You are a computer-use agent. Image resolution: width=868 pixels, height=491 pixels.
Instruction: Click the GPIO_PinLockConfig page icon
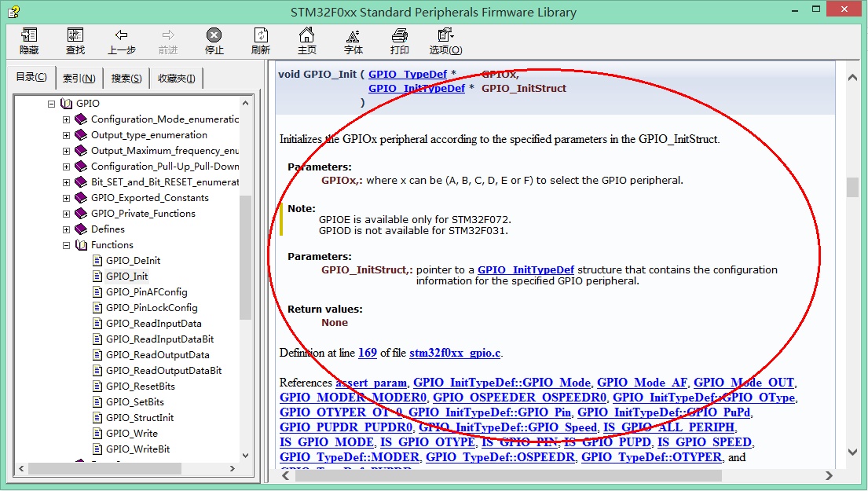(x=97, y=308)
